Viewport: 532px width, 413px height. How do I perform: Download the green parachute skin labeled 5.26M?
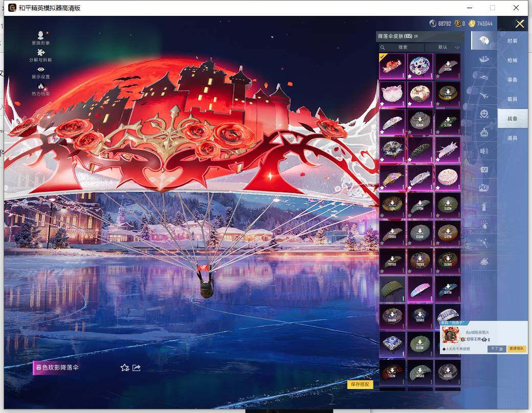click(448, 121)
